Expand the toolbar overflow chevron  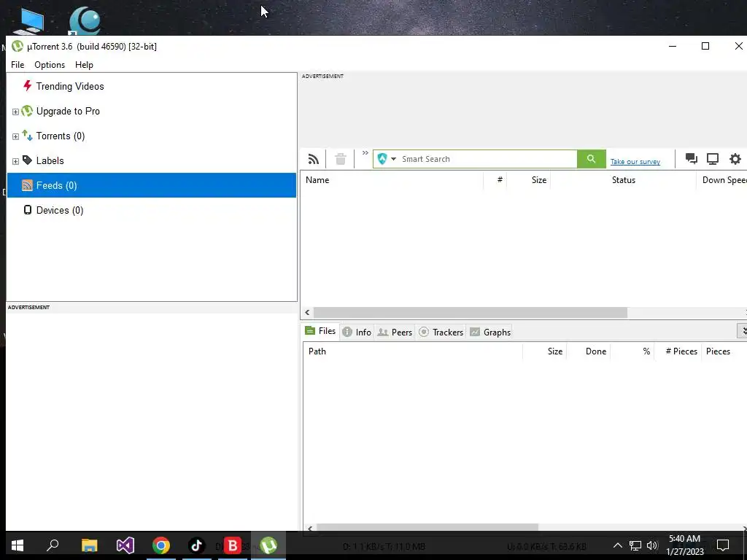click(x=365, y=153)
